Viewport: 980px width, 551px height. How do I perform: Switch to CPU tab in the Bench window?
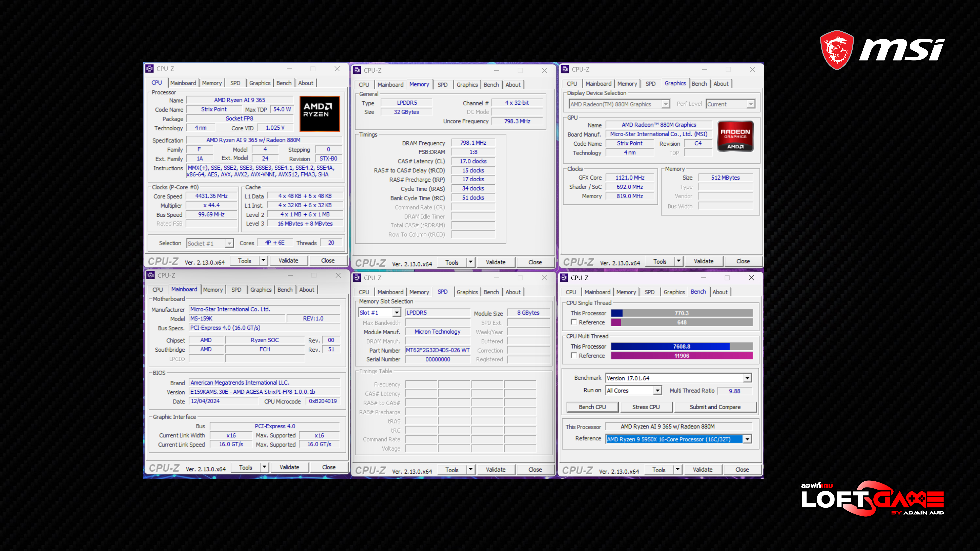click(x=571, y=292)
